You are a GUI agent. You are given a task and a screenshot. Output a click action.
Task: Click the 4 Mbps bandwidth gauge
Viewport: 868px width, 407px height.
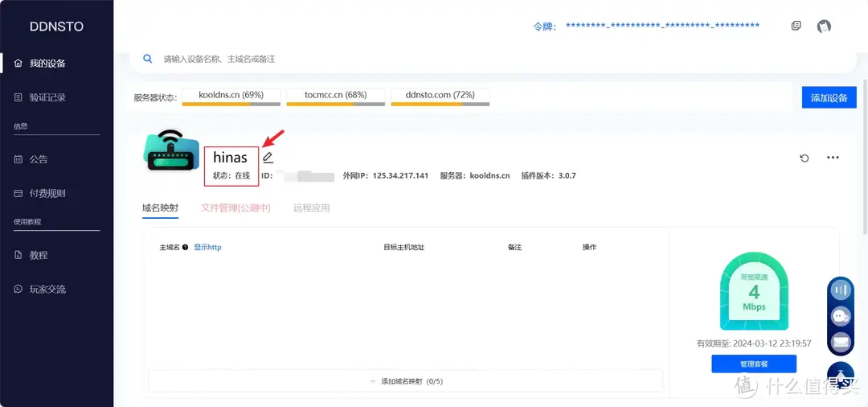[754, 291]
